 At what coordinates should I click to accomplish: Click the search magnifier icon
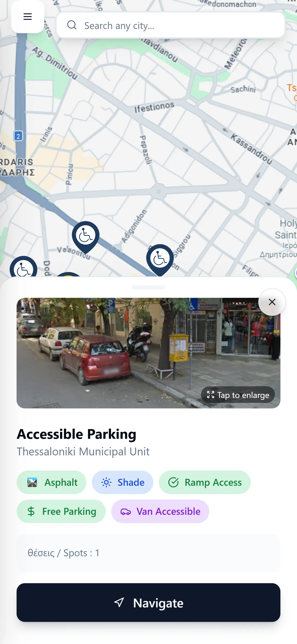tap(72, 25)
